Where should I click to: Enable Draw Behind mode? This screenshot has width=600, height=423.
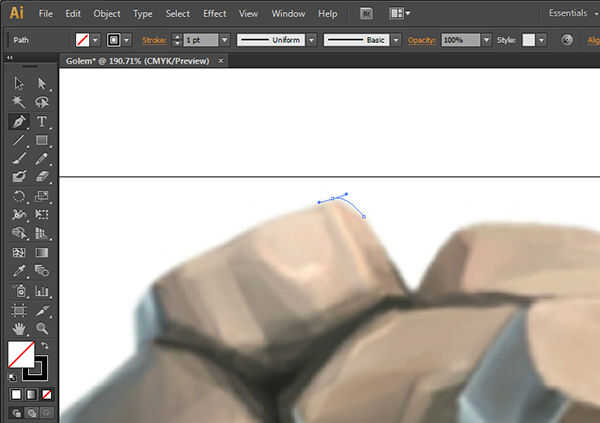point(31,413)
